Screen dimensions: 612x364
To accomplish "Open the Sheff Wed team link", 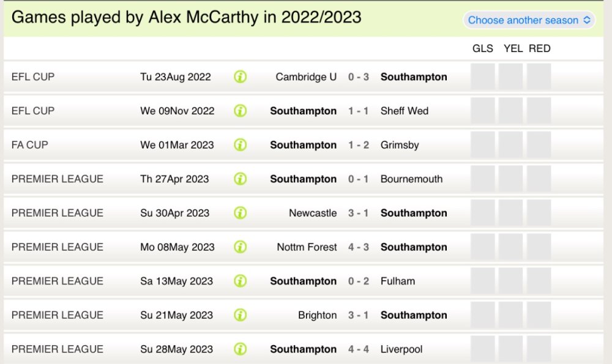I will [405, 111].
